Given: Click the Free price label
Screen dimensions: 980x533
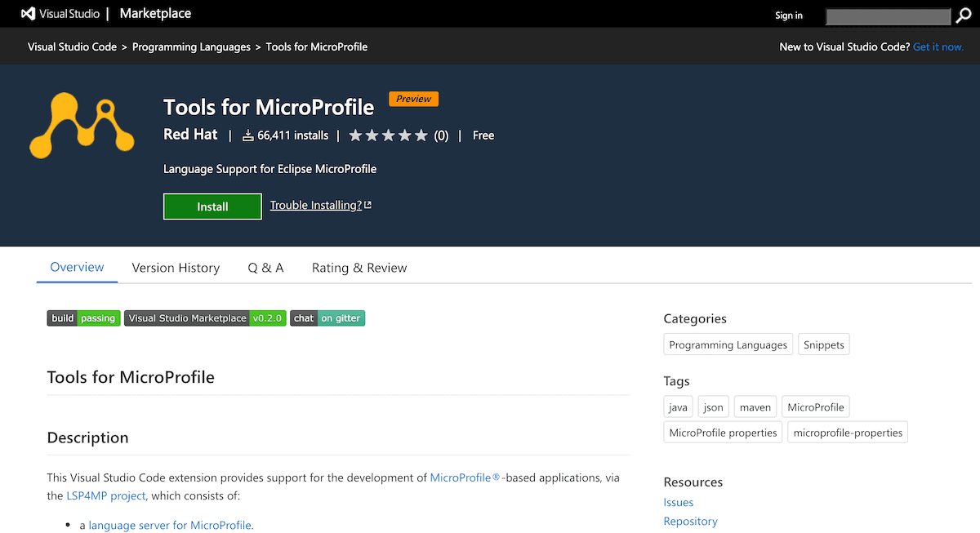Looking at the screenshot, I should 483,135.
